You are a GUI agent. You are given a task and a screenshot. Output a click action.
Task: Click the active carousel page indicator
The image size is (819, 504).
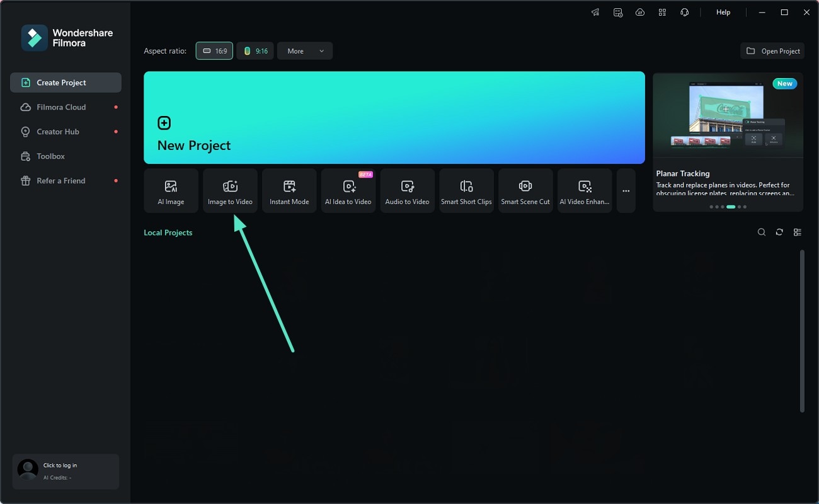[731, 207]
